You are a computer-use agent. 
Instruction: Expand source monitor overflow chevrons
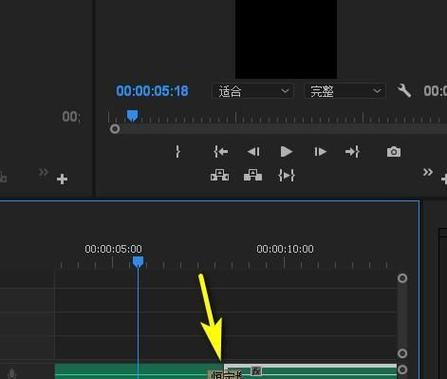coord(43,172)
